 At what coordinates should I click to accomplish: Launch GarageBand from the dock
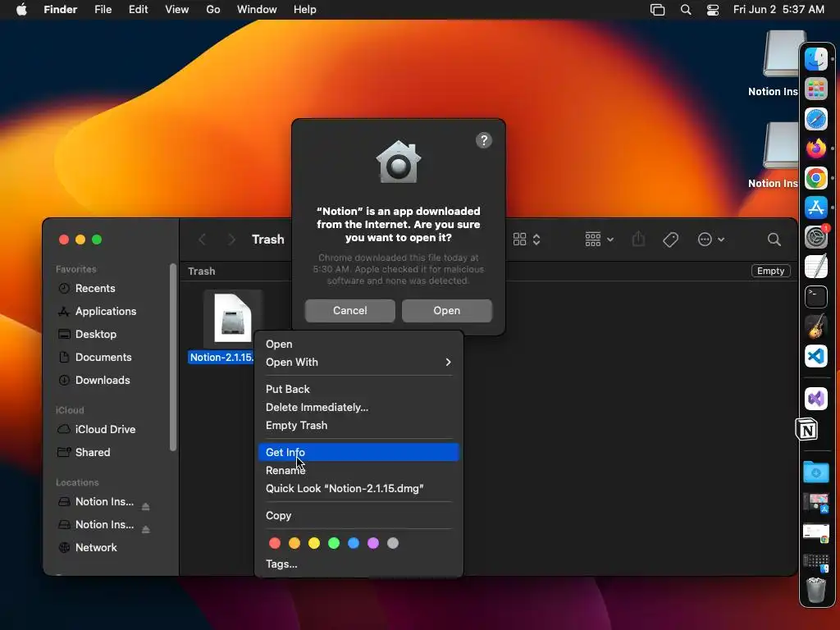click(x=816, y=326)
